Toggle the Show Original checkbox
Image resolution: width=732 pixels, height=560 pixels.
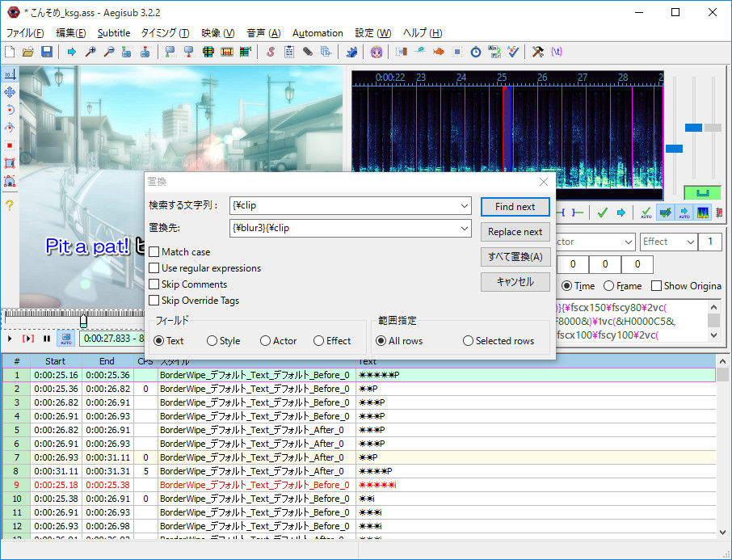(656, 286)
